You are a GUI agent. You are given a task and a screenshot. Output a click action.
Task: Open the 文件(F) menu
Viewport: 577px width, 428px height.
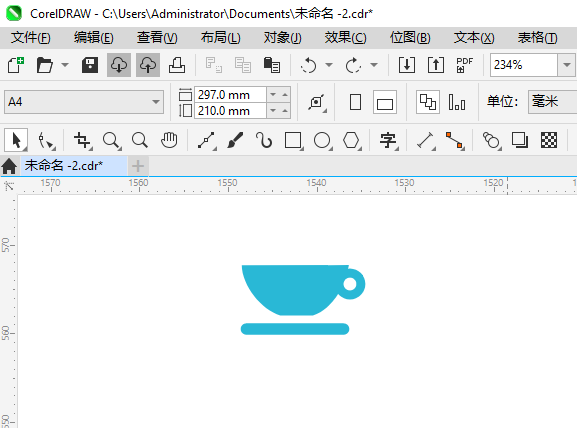pos(31,38)
